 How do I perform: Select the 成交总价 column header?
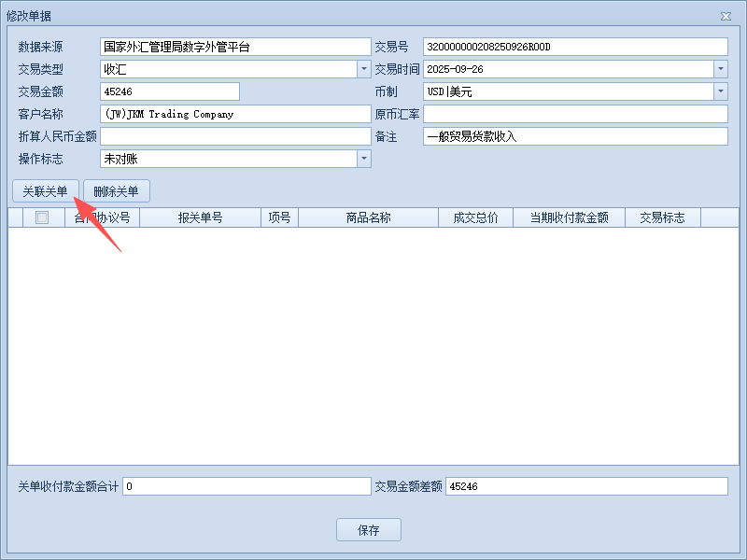[x=475, y=217]
